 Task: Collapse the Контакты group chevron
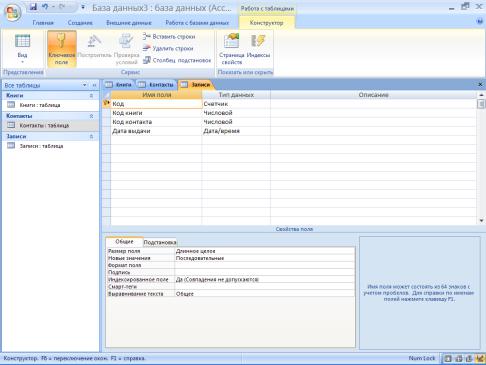91,116
